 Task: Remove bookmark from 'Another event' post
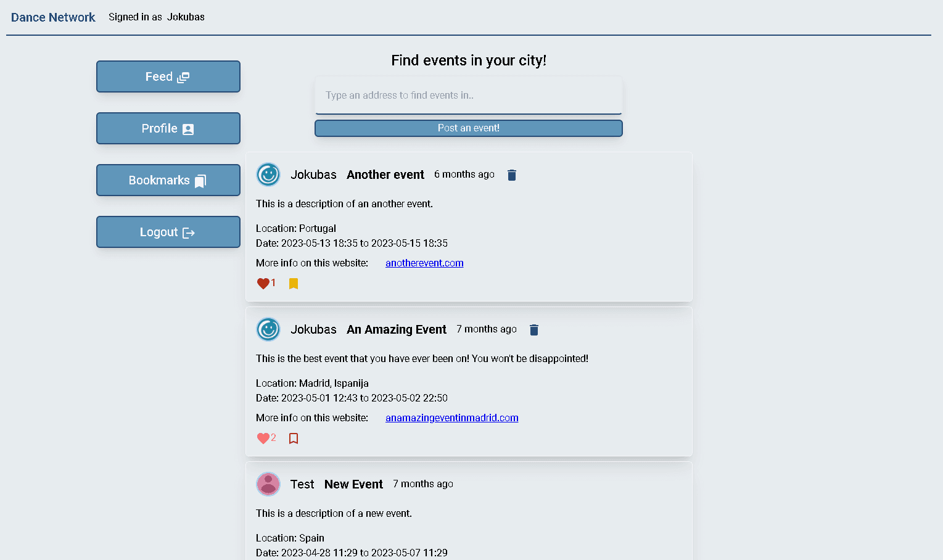click(x=294, y=284)
